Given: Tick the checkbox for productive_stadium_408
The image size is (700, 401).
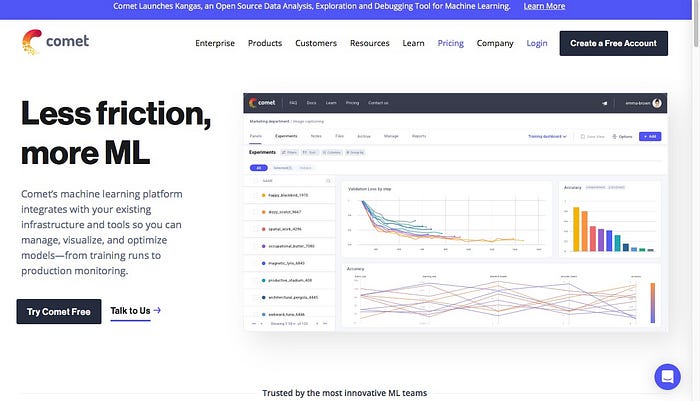Looking at the screenshot, I should point(255,280).
